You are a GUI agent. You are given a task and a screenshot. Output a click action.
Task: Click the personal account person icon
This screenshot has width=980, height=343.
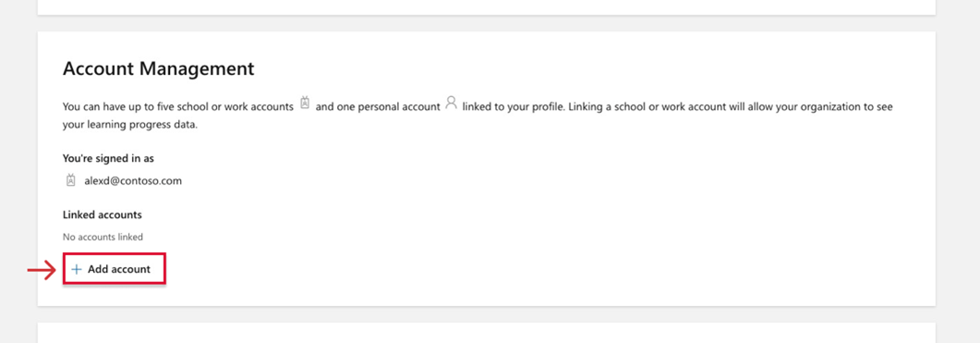tap(451, 104)
